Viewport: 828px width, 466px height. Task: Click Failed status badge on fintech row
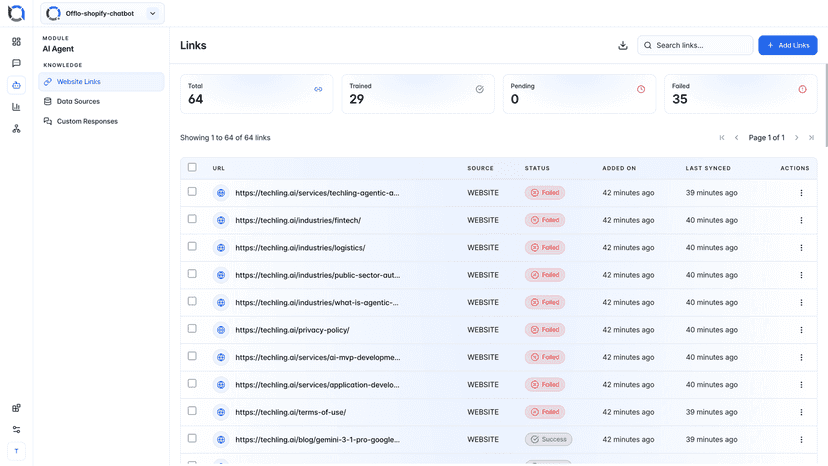[545, 220]
